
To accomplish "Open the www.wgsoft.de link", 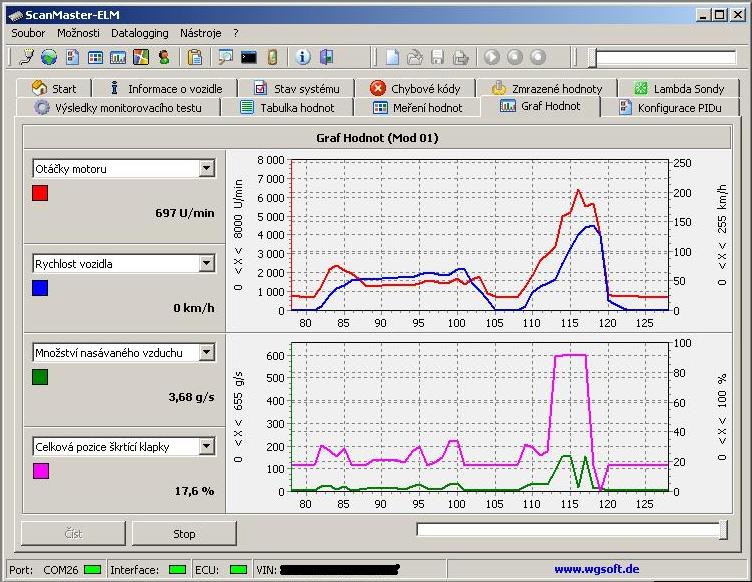I will (597, 569).
